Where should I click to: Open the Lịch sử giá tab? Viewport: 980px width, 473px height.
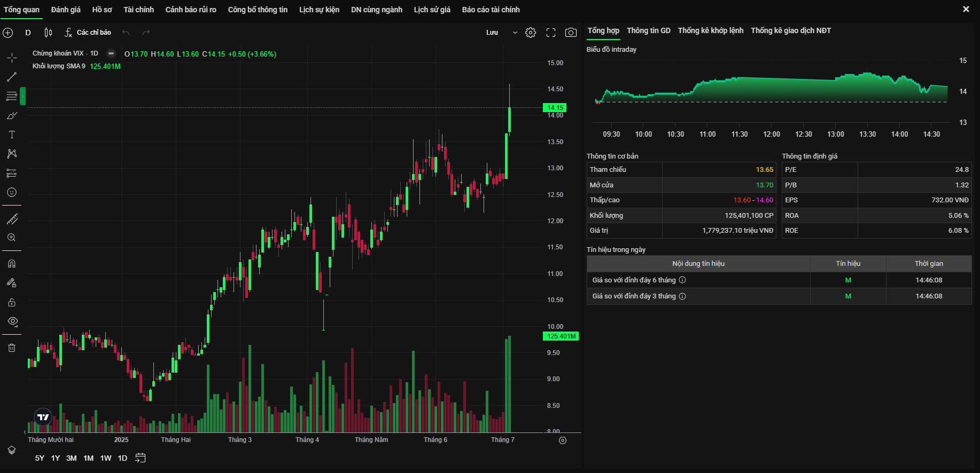[x=432, y=10]
